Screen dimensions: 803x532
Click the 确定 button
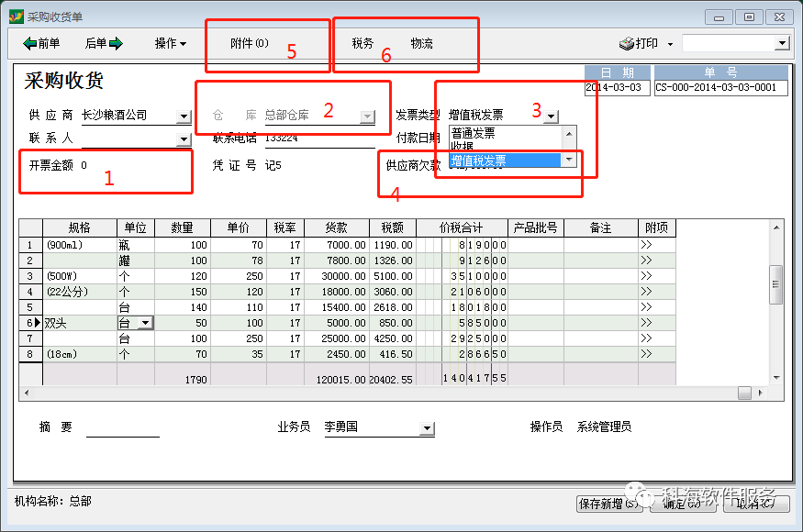click(x=682, y=503)
